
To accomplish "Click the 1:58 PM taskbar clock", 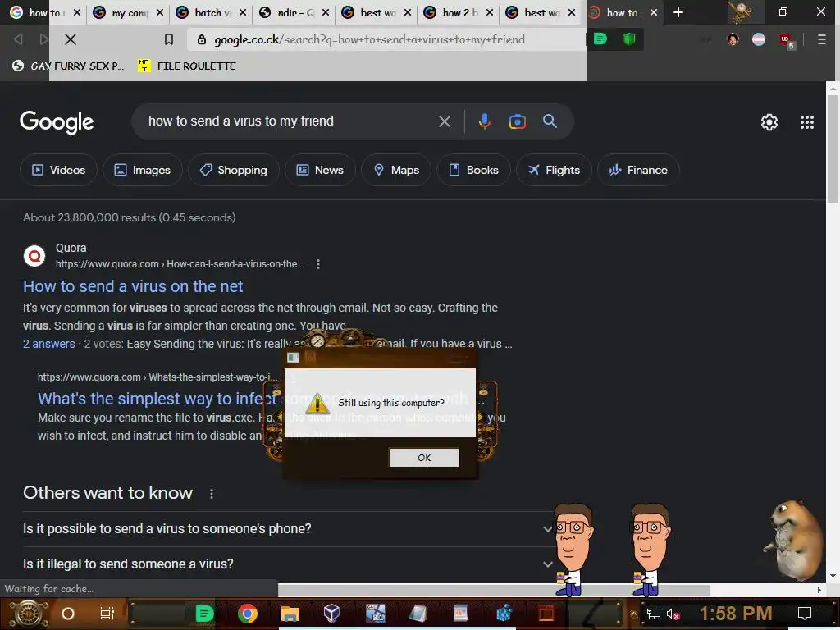I will (736, 614).
